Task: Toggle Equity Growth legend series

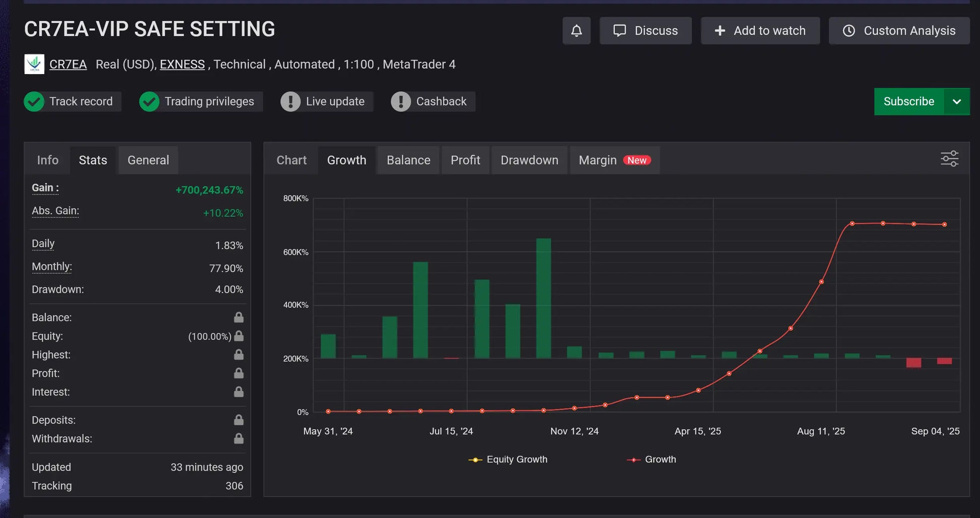Action: [508, 460]
